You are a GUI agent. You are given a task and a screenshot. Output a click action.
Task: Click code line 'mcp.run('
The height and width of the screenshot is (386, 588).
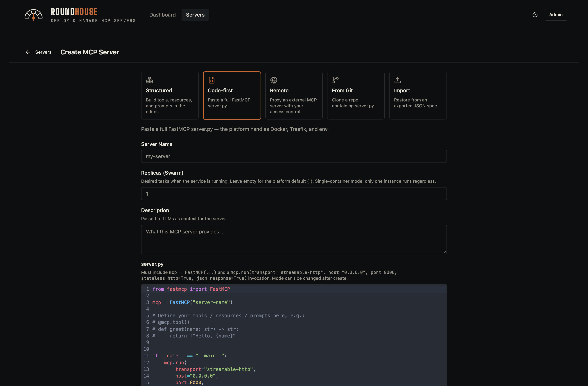175,362
